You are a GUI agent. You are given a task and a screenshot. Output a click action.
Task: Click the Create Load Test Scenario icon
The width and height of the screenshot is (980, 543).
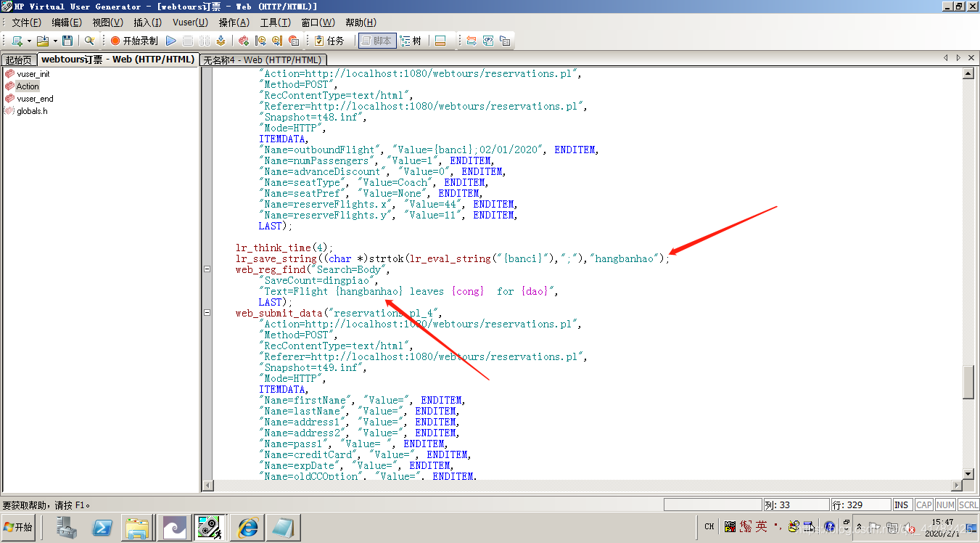coord(472,41)
